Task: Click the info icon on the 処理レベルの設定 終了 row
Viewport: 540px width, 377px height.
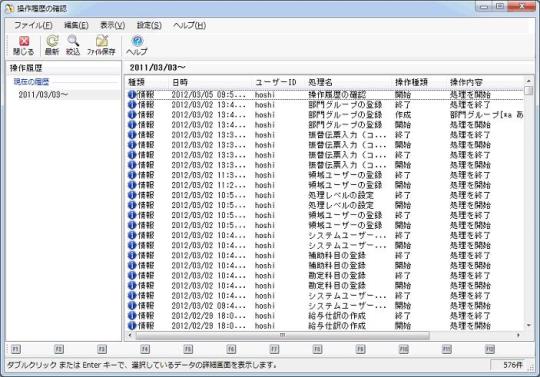Action: pos(132,195)
